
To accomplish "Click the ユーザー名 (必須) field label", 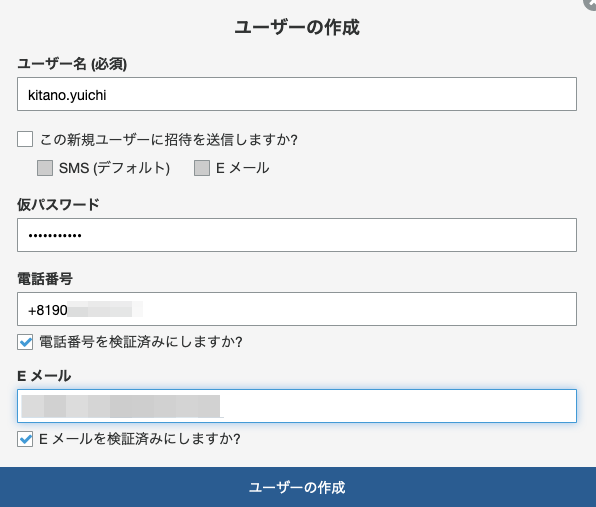I will 72,64.
